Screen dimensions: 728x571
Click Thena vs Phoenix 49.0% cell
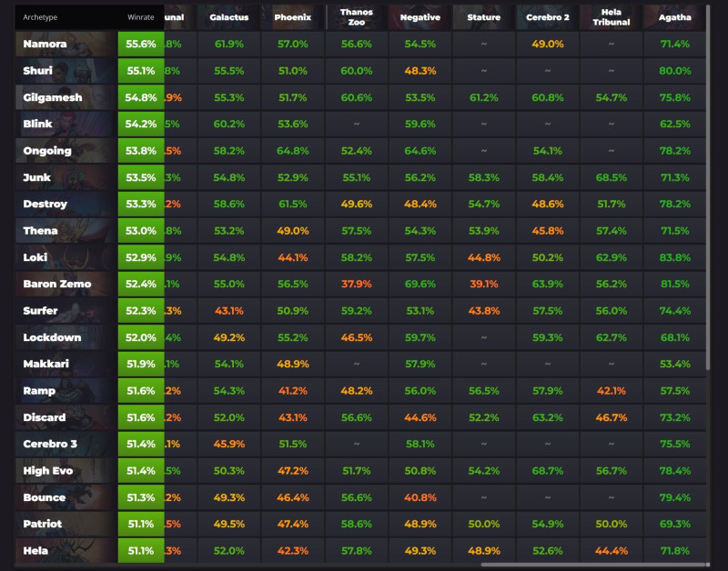(x=292, y=231)
